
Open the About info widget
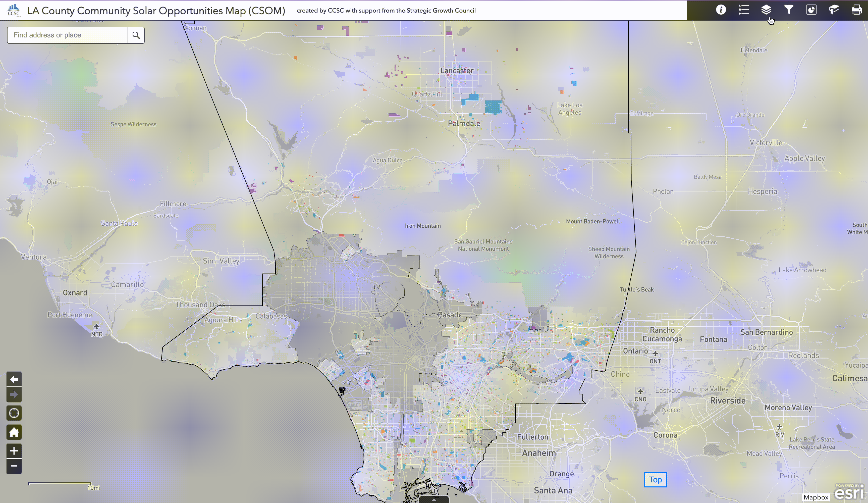[x=721, y=10]
